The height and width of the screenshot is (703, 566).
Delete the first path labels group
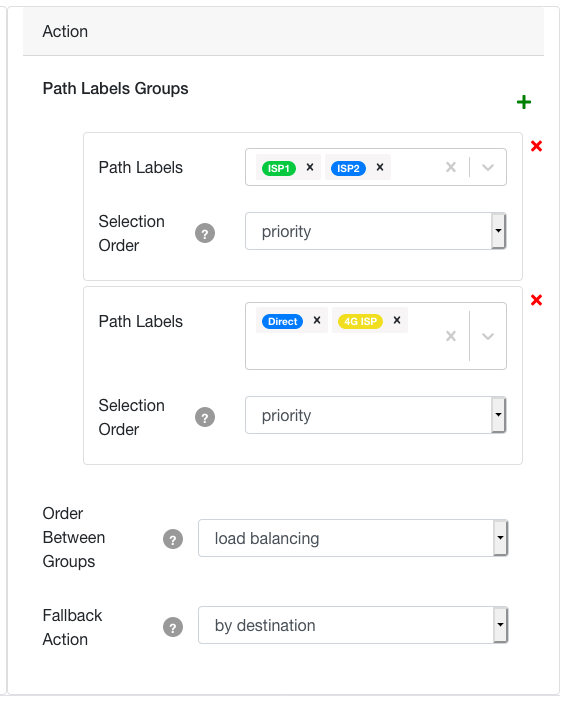[x=536, y=146]
